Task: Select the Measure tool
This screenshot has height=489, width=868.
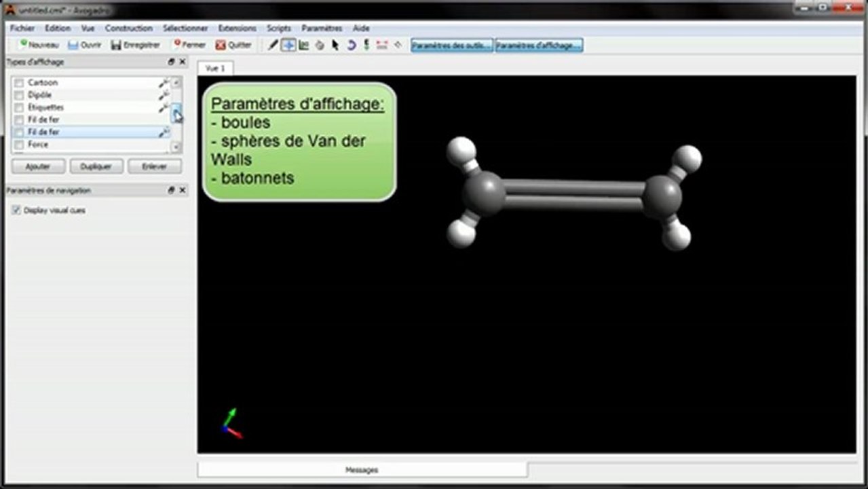Action: click(x=382, y=45)
